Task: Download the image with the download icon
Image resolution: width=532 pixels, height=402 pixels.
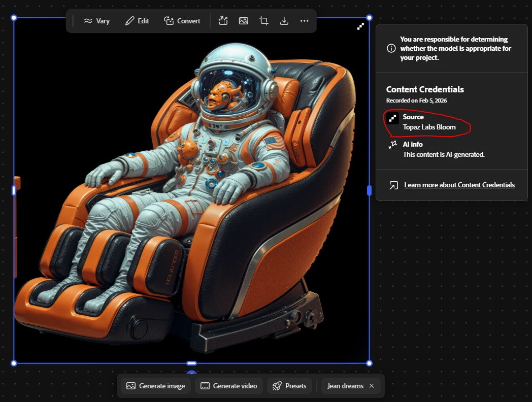Action: (284, 21)
